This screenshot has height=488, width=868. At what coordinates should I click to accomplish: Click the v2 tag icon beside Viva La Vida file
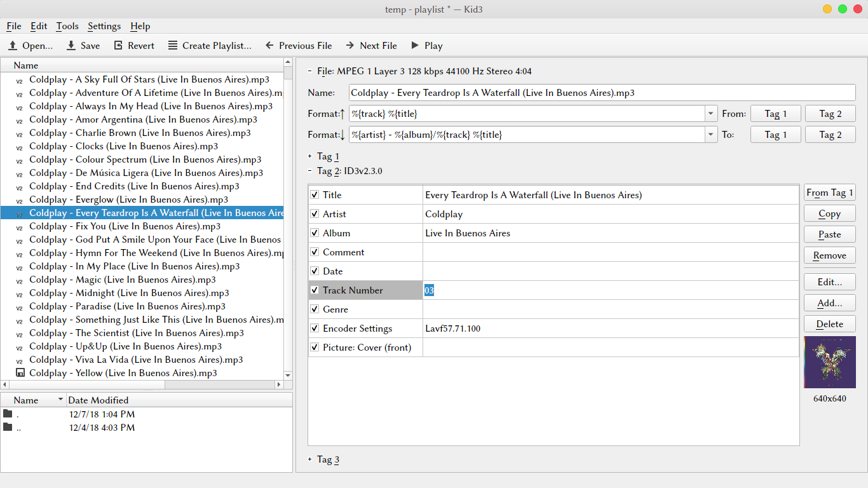[20, 361]
